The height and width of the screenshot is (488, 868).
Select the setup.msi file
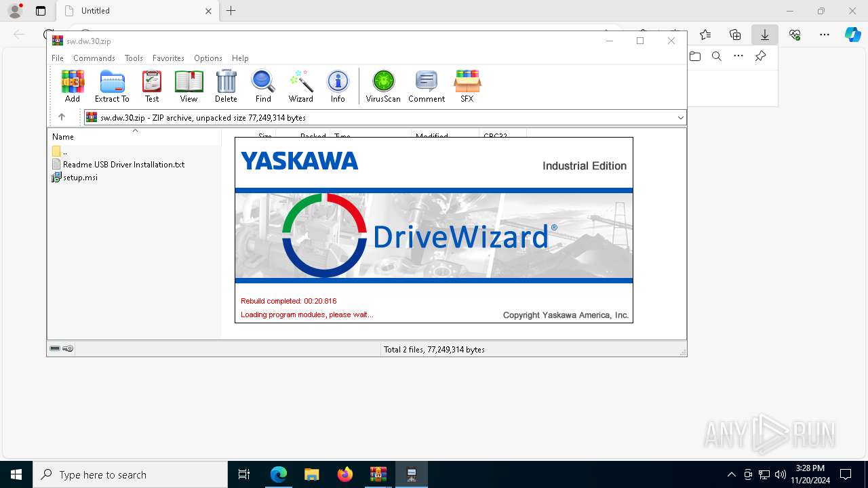(x=75, y=178)
